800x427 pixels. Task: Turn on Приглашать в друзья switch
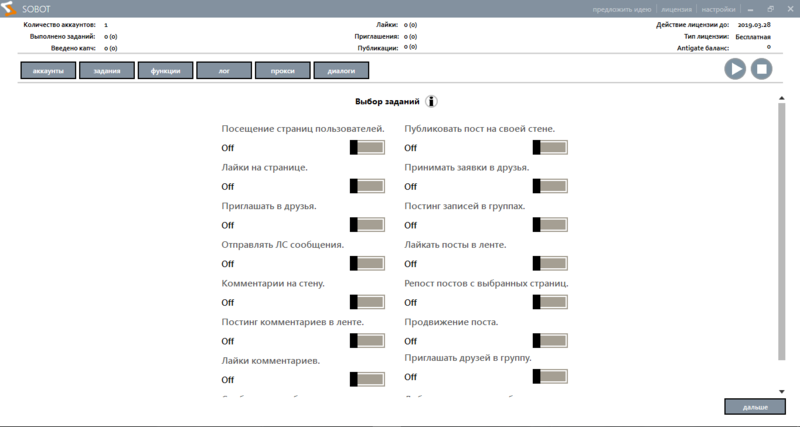[367, 225]
